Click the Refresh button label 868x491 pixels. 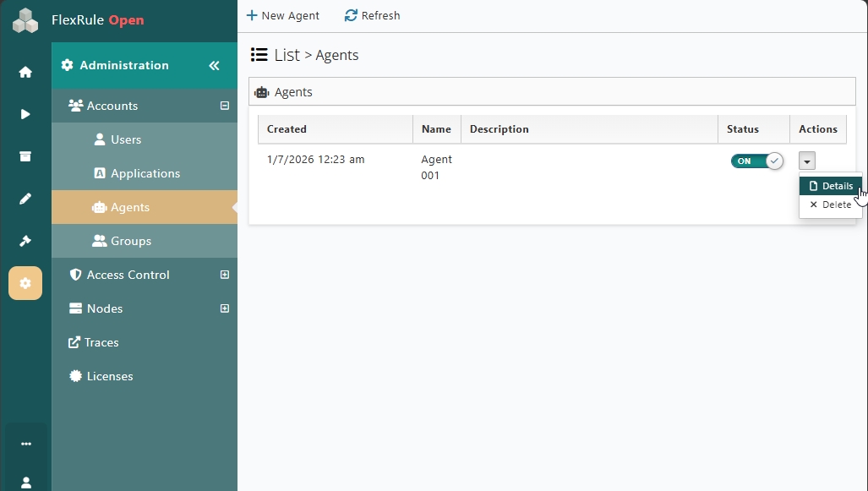click(381, 15)
